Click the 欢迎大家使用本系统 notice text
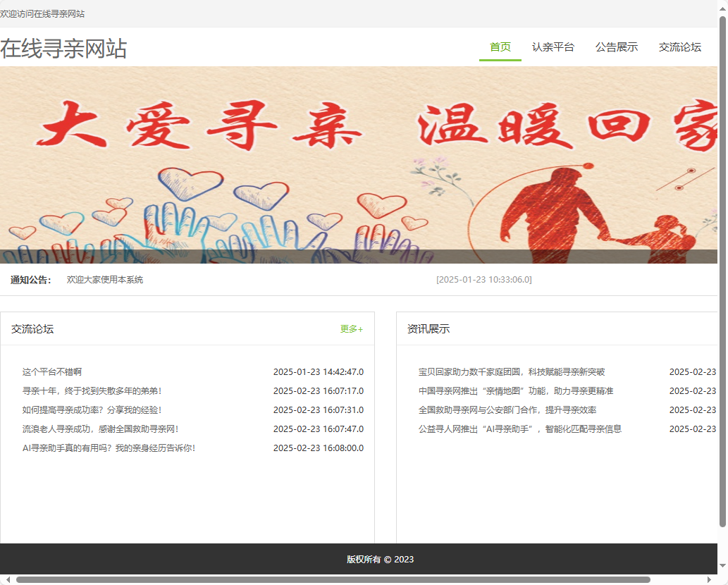This screenshot has height=585, width=728. 104,279
